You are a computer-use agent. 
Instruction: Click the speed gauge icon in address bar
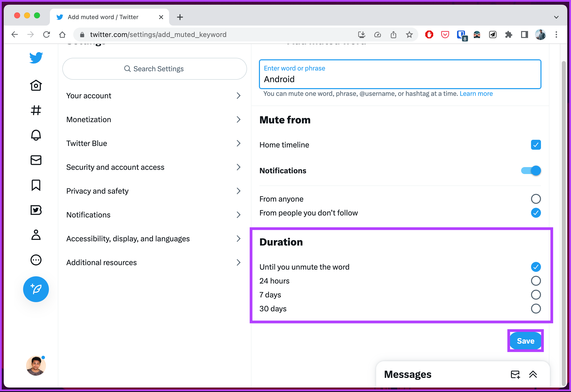378,35
